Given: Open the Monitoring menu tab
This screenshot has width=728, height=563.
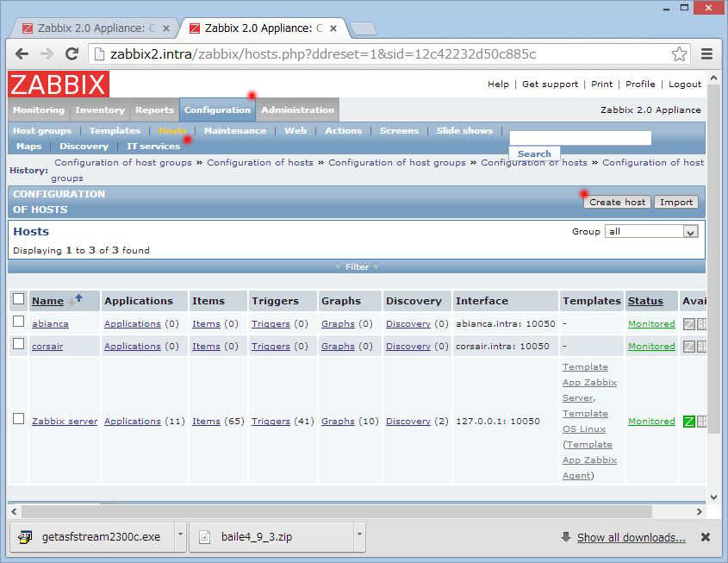Looking at the screenshot, I should tap(39, 110).
